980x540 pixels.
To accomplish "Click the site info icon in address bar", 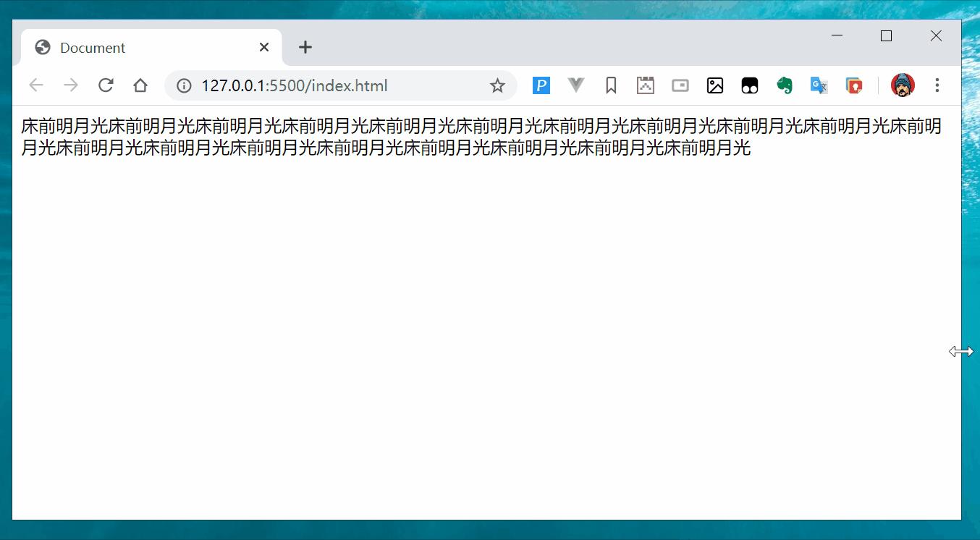I will tap(183, 85).
